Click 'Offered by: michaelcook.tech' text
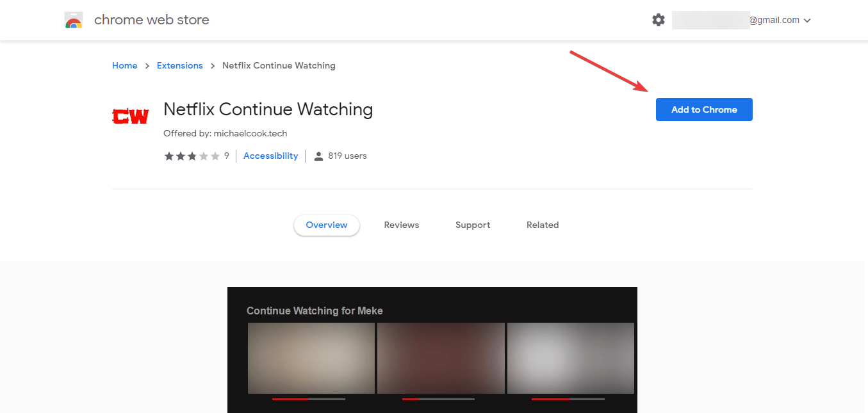868x413 pixels. coord(225,134)
